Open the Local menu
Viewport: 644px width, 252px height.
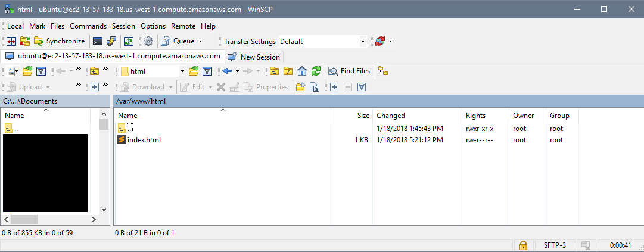point(15,26)
